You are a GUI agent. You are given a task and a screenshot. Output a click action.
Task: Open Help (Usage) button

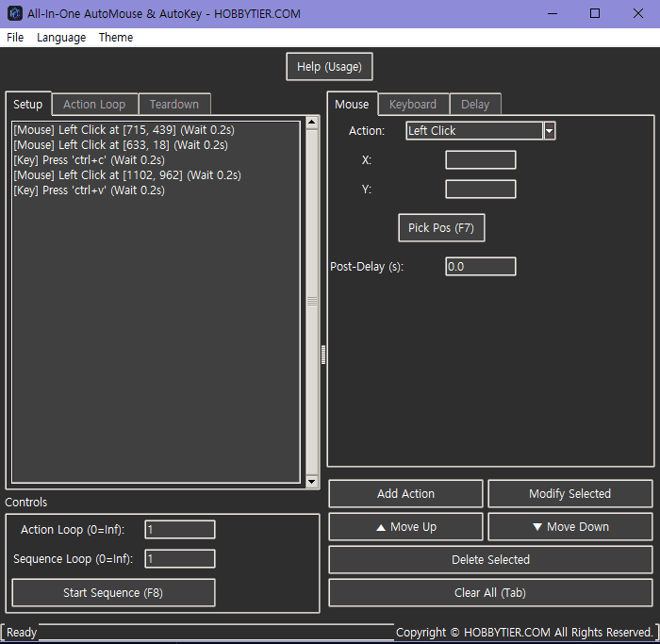[x=329, y=67]
